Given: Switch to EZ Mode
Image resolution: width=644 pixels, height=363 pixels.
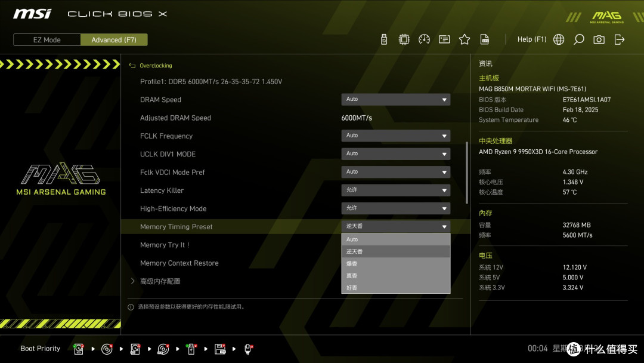Looking at the screenshot, I should pos(47,40).
